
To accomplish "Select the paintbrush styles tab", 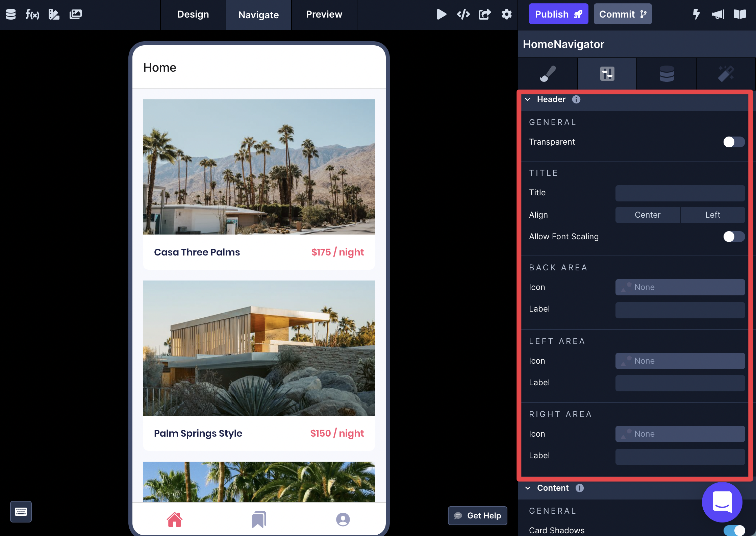I will 548,74.
